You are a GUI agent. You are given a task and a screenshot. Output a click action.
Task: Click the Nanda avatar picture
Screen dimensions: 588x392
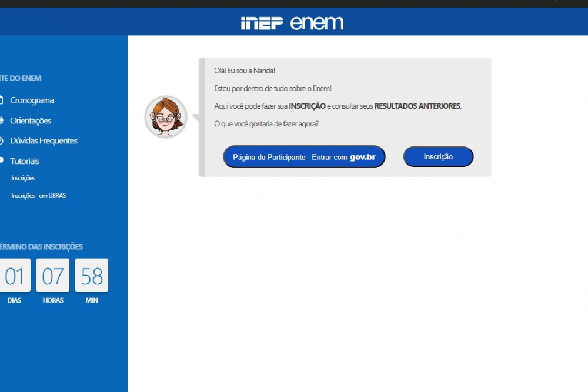pos(166,116)
